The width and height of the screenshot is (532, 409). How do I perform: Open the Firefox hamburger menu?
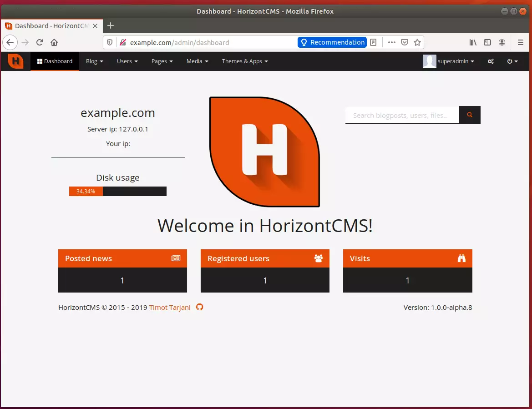(521, 42)
